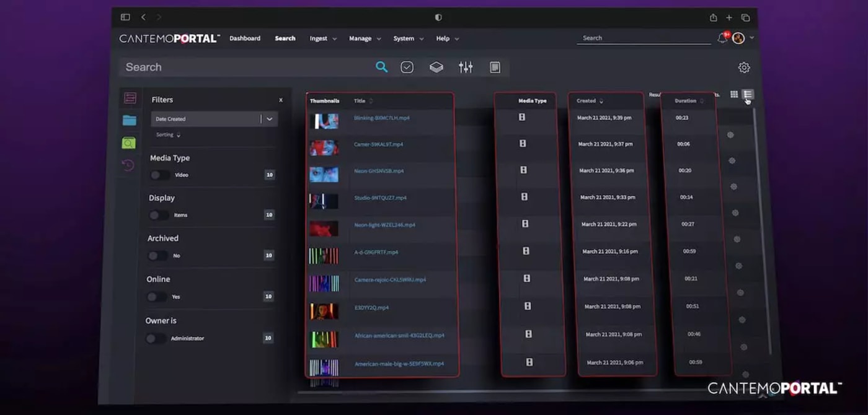Click the checkmark selection icon in toolbar
868x415 pixels.
pyautogui.click(x=407, y=67)
